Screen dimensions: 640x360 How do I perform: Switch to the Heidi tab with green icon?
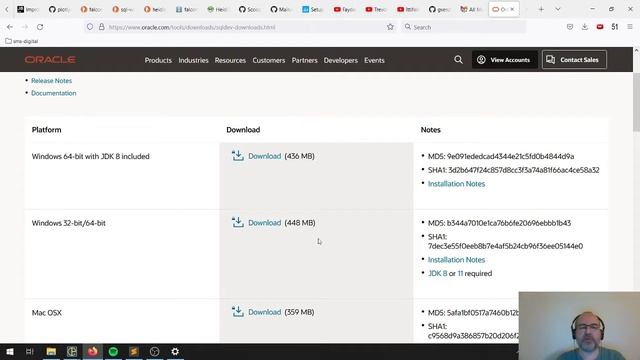pyautogui.click(x=217, y=9)
